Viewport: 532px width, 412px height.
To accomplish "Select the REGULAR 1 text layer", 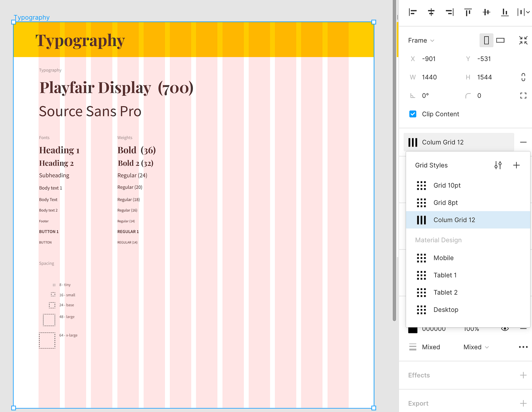I will tap(128, 232).
